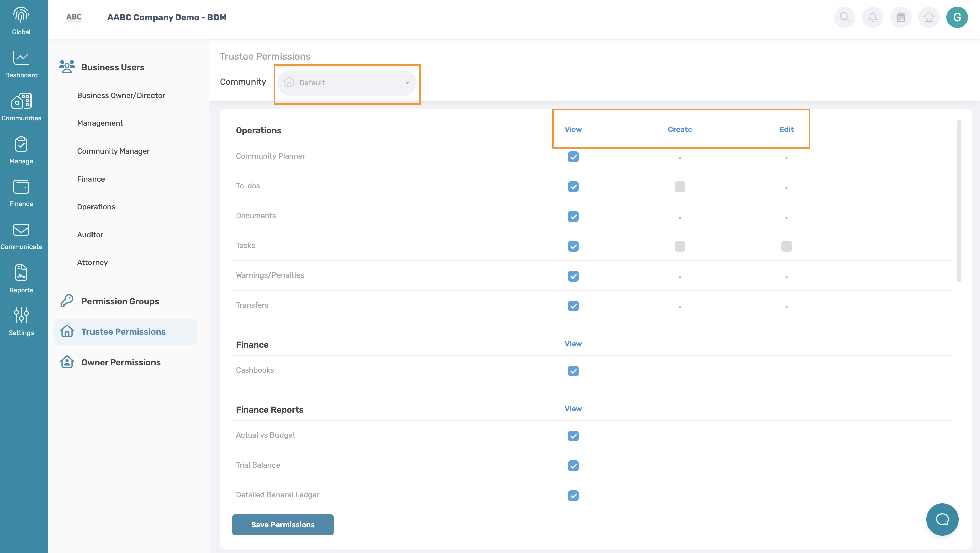Click the Save Permissions button

(x=283, y=525)
